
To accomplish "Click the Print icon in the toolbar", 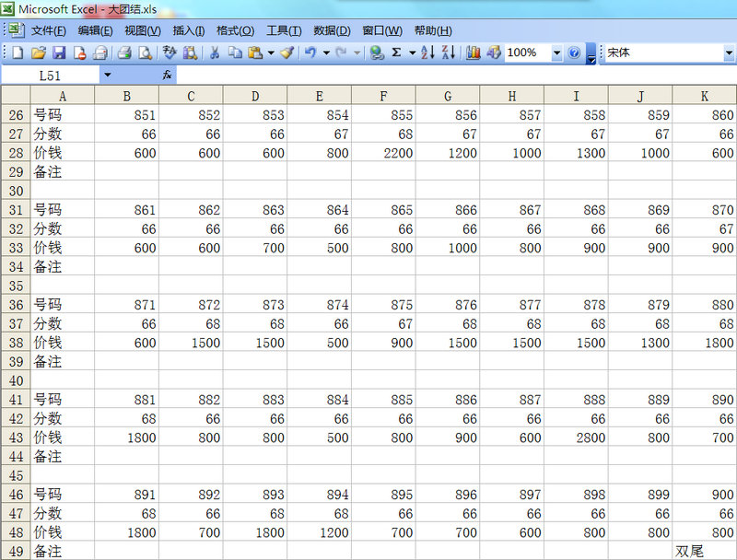I will (124, 53).
